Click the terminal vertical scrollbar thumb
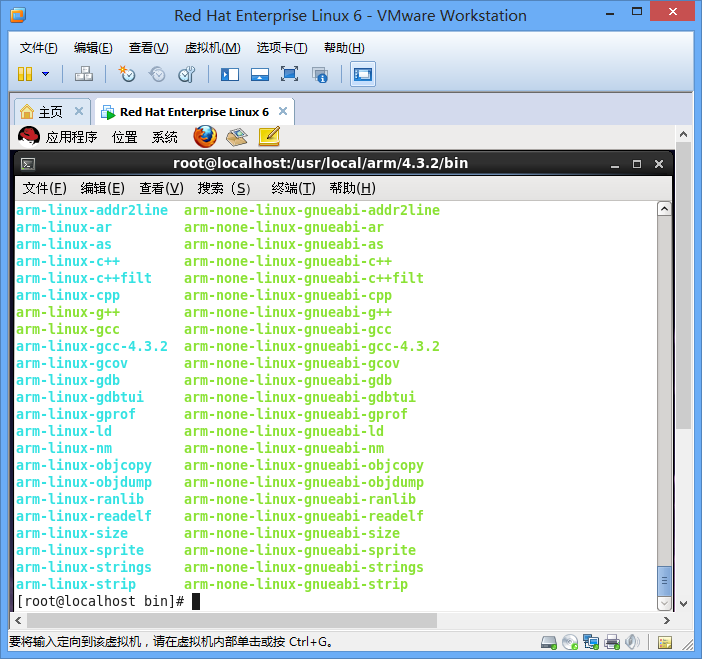This screenshot has height=659, width=702. [664, 581]
